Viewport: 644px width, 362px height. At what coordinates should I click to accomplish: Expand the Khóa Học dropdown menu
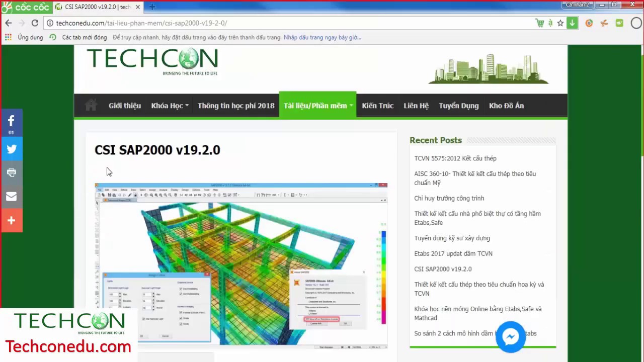170,106
